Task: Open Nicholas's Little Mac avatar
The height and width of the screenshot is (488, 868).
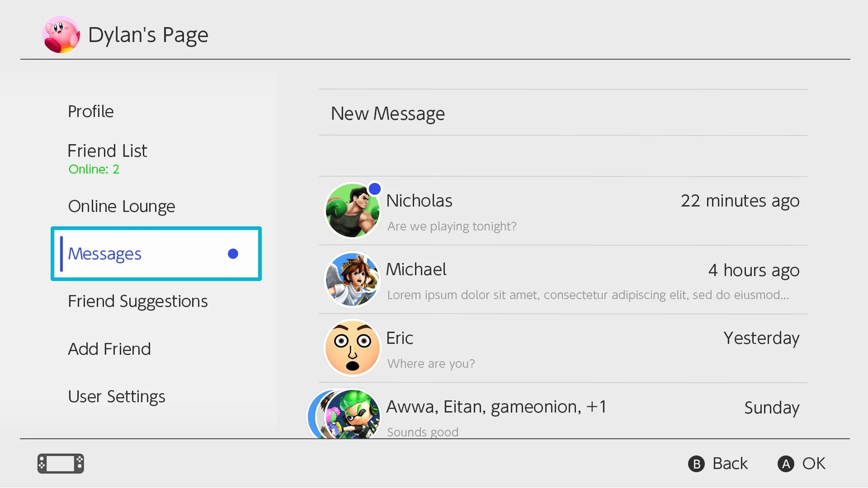Action: pos(353,211)
